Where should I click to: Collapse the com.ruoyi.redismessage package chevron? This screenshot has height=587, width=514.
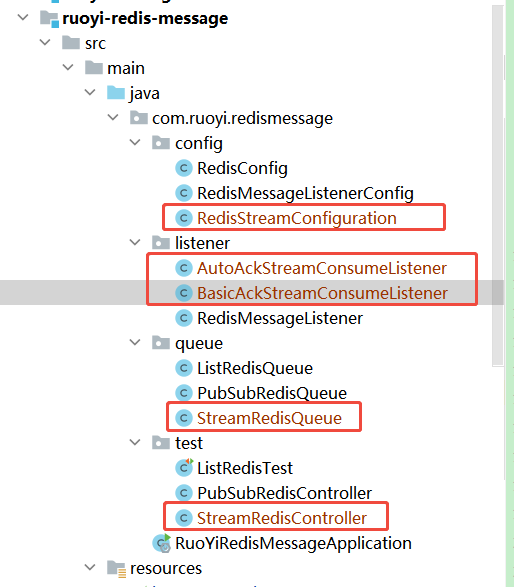coord(113,118)
